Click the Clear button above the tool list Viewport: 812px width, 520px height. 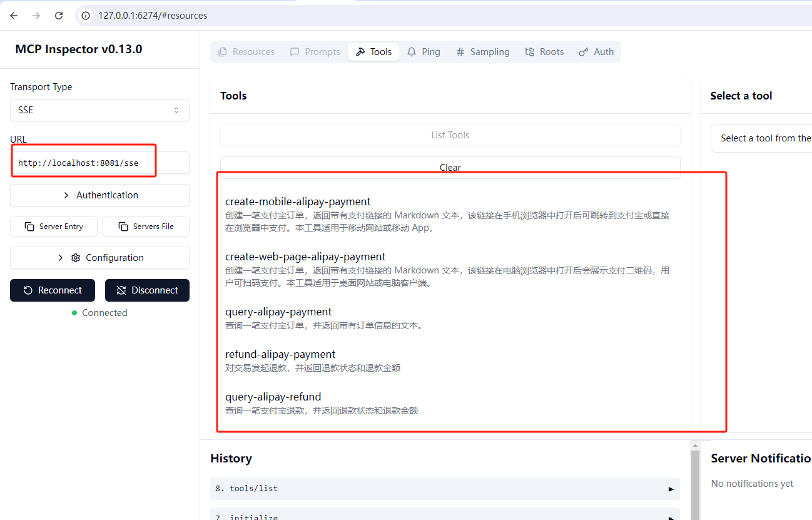point(450,167)
